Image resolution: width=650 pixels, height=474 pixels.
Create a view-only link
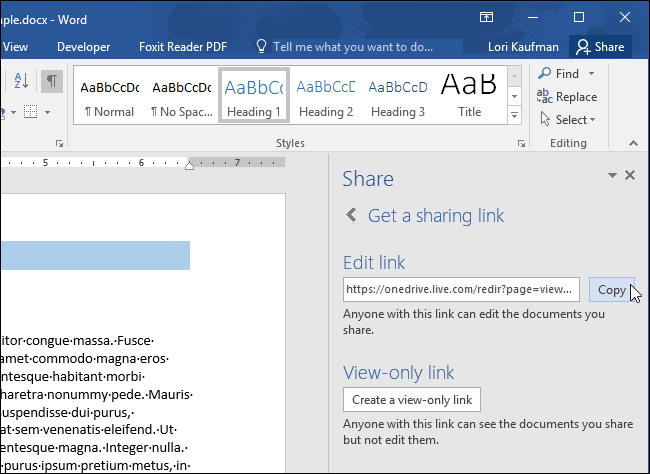tap(411, 400)
